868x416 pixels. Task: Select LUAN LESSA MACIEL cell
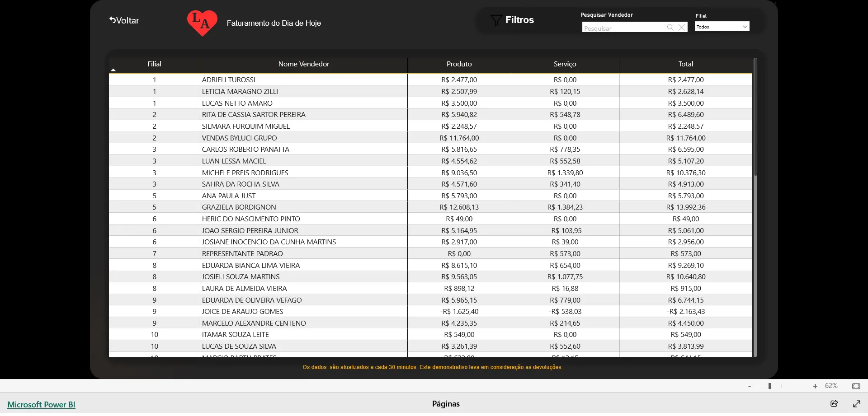click(303, 161)
